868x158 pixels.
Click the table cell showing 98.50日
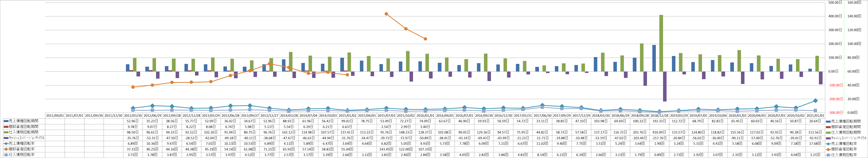click(133, 132)
